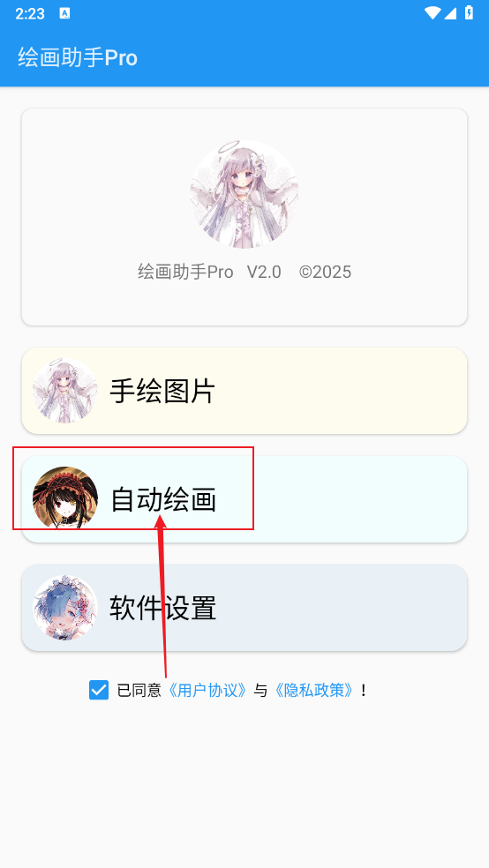
Task: Open the 《隐私政策》 link
Action: [x=313, y=691]
